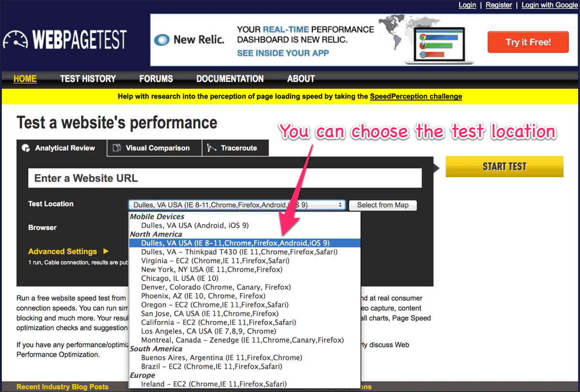The width and height of the screenshot is (580, 392).
Task: Open the Register link
Action: pyautogui.click(x=499, y=5)
